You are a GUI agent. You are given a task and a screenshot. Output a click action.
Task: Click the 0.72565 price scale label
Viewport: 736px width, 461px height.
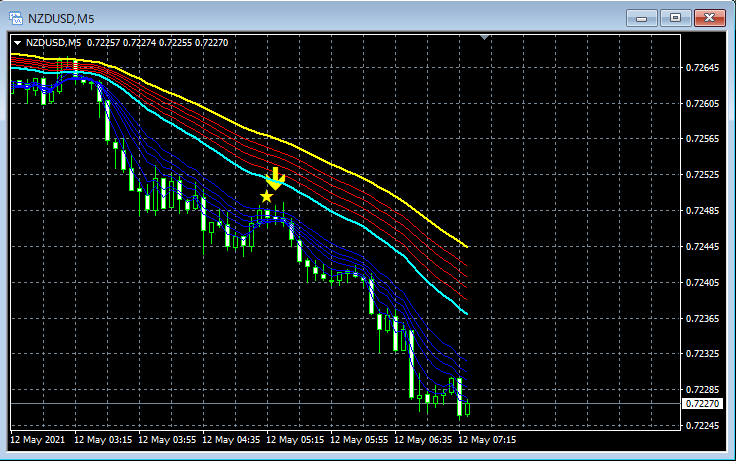point(702,139)
